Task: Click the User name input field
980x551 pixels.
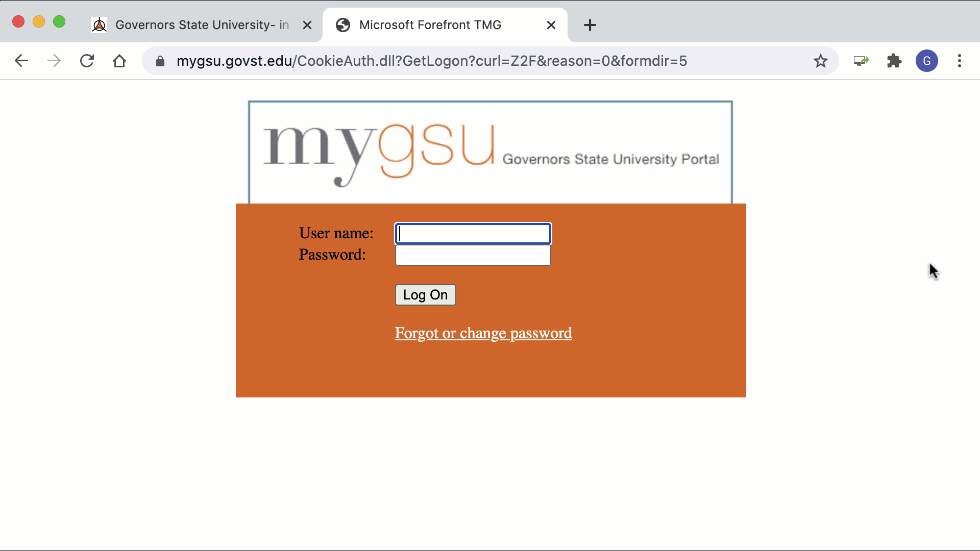Action: [473, 233]
